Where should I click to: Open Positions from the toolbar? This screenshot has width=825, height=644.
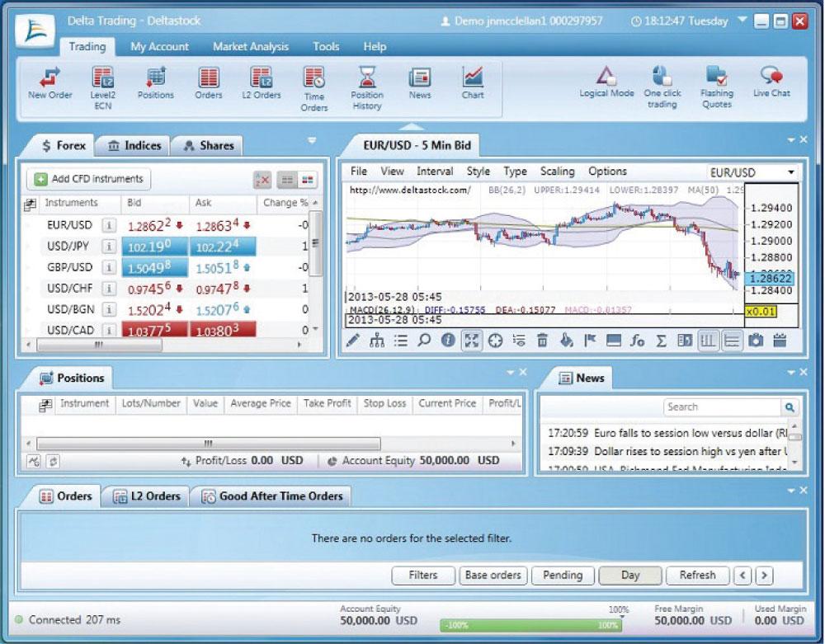point(156,83)
